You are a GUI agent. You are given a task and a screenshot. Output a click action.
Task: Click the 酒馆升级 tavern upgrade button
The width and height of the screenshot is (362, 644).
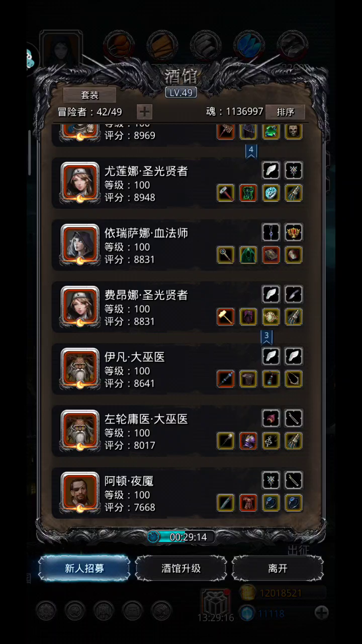tap(181, 569)
